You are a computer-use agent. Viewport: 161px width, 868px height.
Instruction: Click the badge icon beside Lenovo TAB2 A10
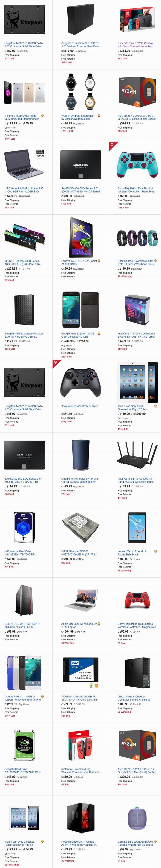(x=99, y=261)
